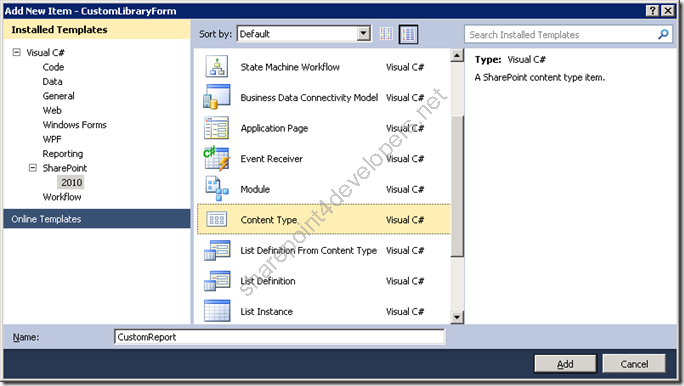This screenshot has height=386, width=684.
Task: Select the State Machine Workflow template icon
Action: pyautogui.click(x=217, y=67)
